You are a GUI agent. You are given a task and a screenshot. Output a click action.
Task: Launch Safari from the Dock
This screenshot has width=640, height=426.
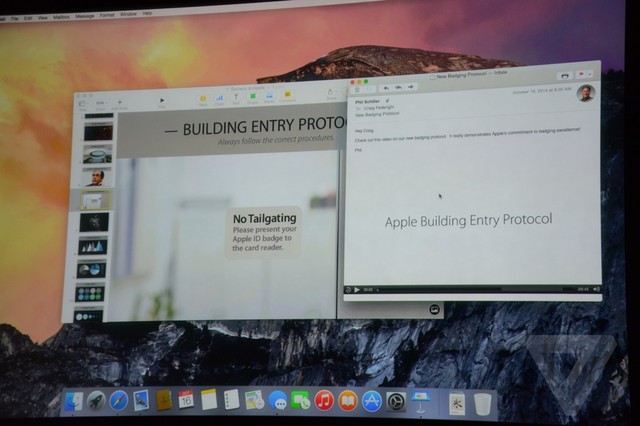click(119, 401)
